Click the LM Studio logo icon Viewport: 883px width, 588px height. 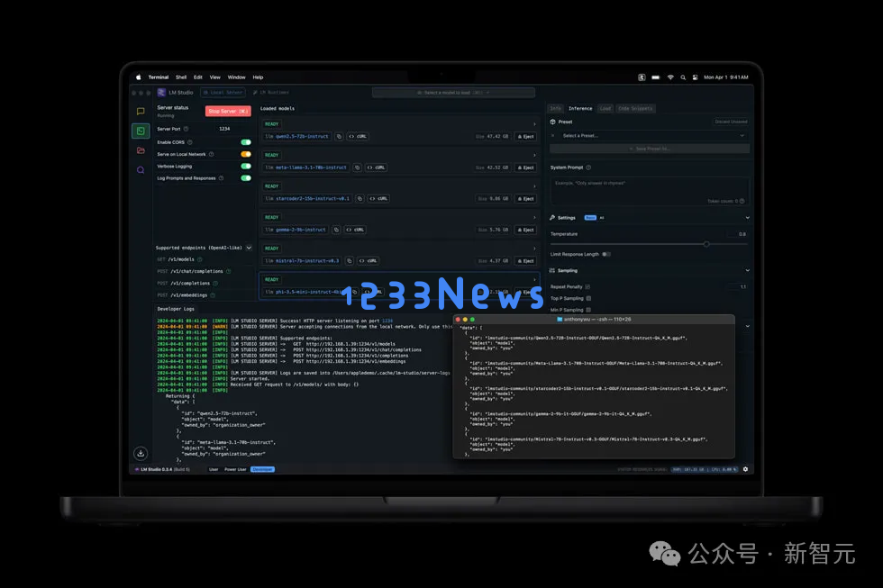[x=161, y=92]
